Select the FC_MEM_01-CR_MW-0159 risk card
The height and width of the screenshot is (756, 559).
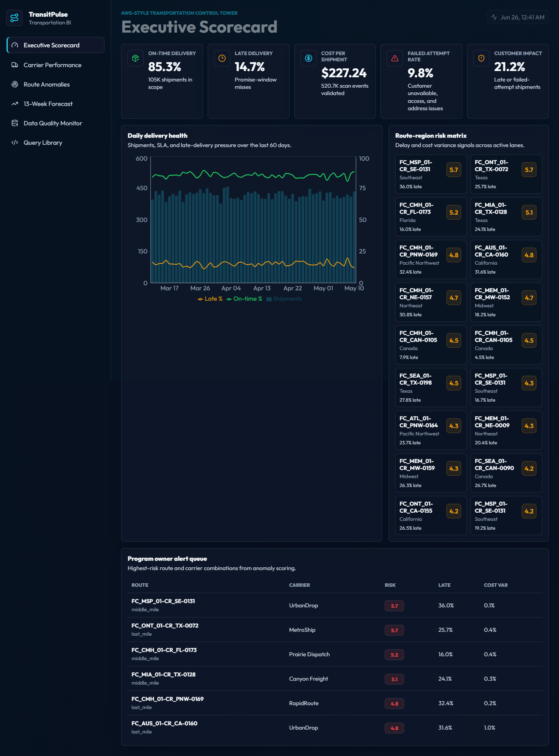(x=431, y=473)
